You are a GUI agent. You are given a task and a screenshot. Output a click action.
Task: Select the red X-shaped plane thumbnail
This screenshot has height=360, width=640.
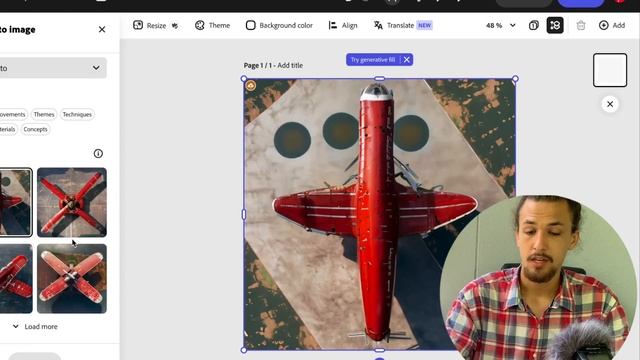click(72, 202)
